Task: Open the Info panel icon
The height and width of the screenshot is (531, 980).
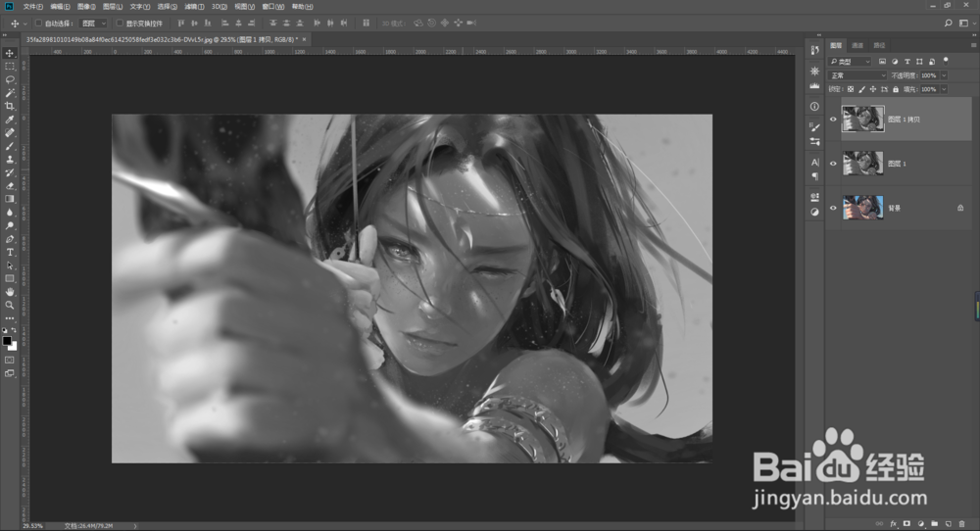Action: point(814,106)
